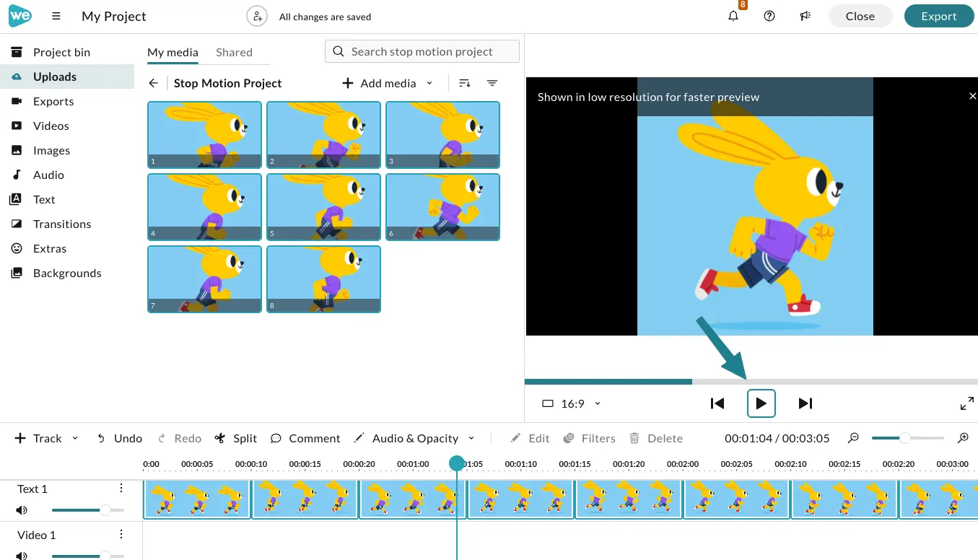This screenshot has height=560, width=978.
Task: Click the 00:02:00 ruler mark
Action: click(683, 464)
